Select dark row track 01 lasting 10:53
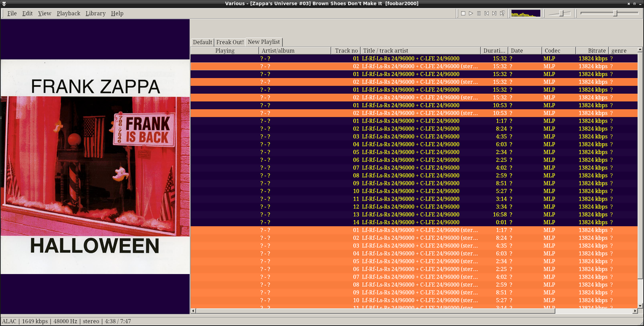Viewport: 644px width, 326px height. (414, 105)
